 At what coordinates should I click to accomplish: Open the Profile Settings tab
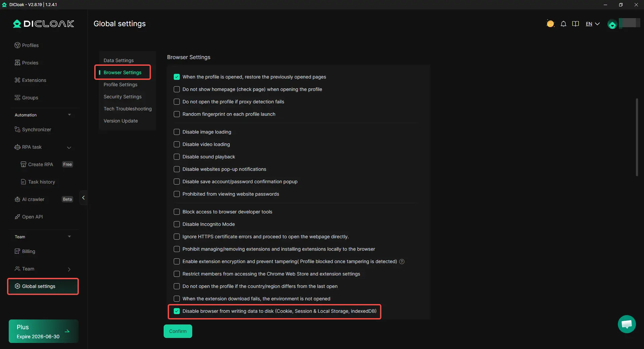click(120, 85)
